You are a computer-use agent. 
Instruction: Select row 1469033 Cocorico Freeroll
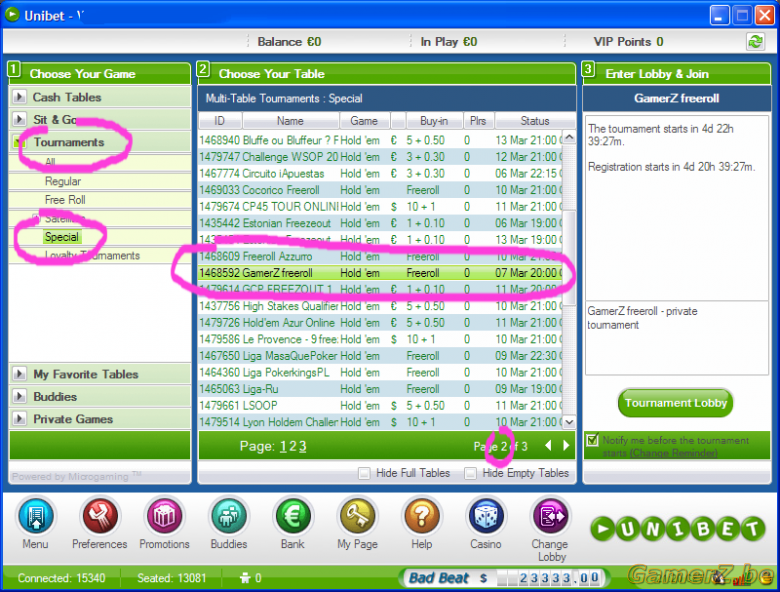381,190
